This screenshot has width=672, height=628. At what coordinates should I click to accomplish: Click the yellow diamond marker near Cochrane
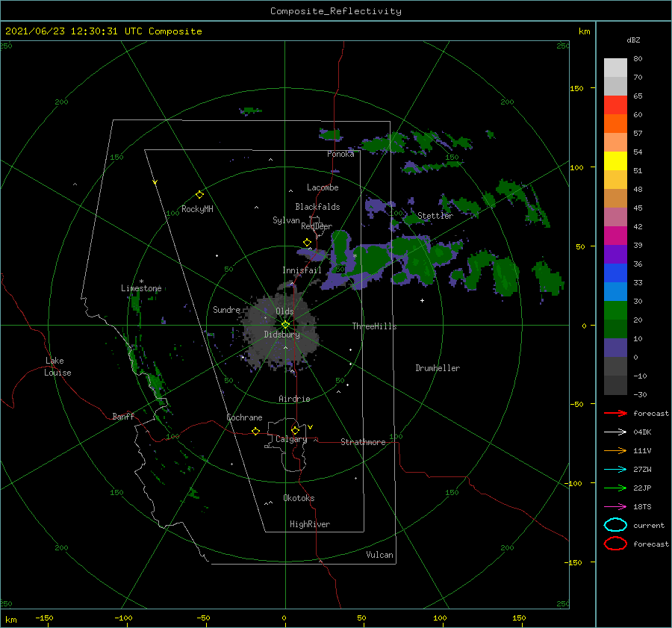coord(255,431)
